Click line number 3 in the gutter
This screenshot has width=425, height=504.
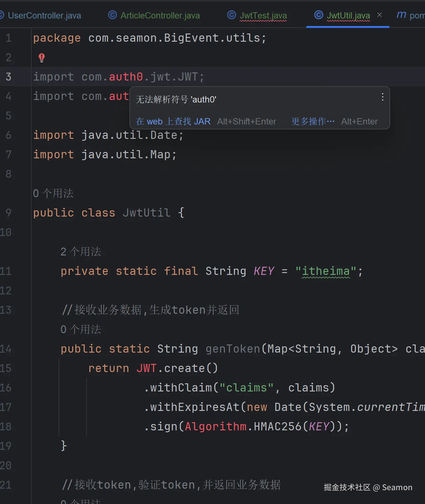point(8,77)
